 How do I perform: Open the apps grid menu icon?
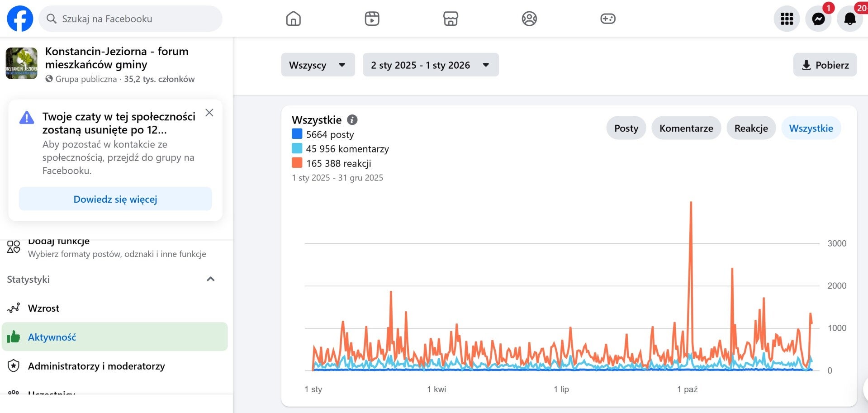tap(787, 19)
